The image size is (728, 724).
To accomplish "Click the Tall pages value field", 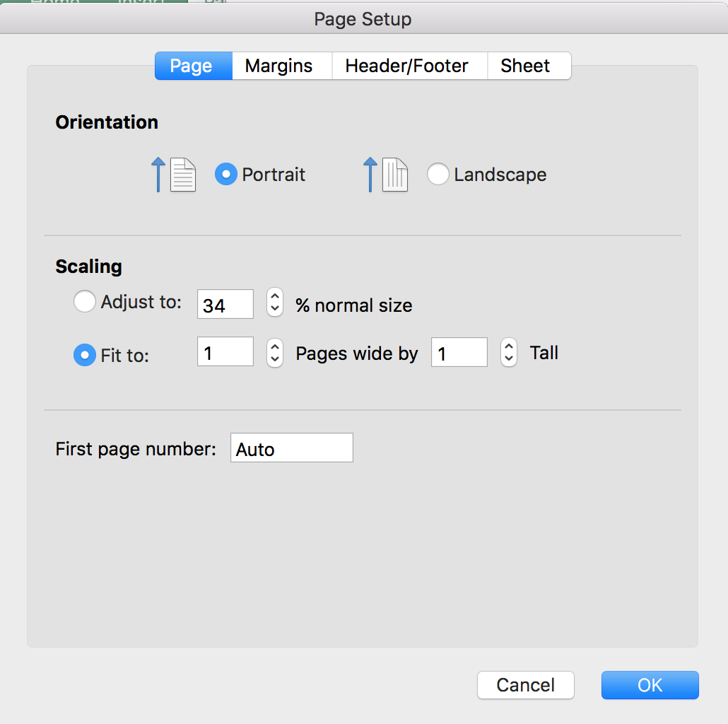I will (459, 351).
